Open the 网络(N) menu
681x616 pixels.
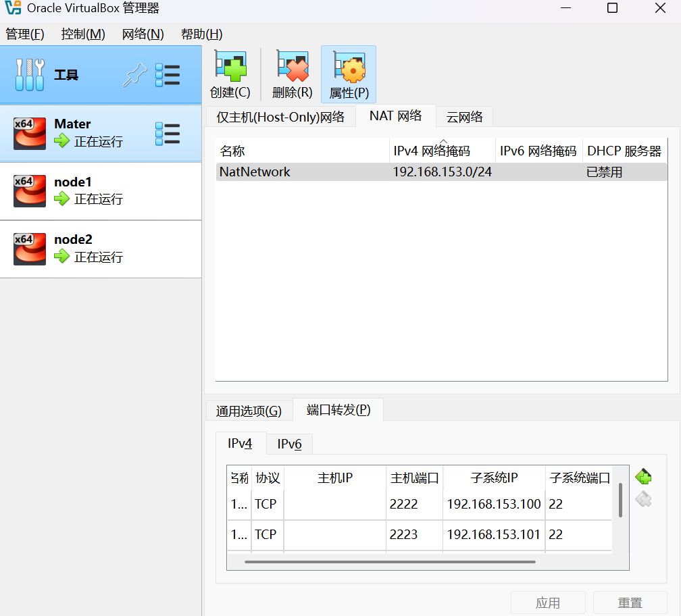(143, 34)
